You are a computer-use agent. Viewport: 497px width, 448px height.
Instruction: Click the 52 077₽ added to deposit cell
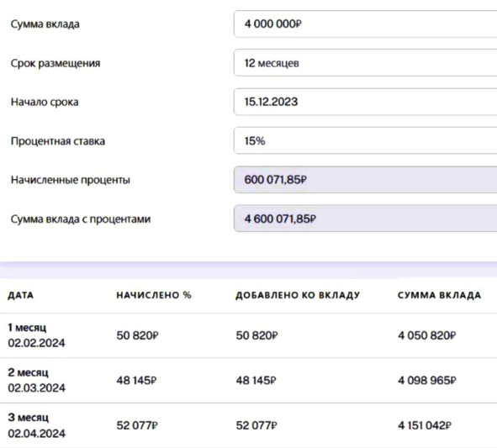tap(256, 425)
